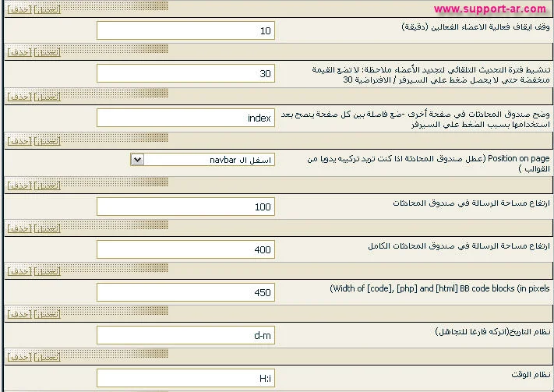This screenshot has width=554, height=392.
Task: Click the حذف link above the index field
Action: coord(19,96)
